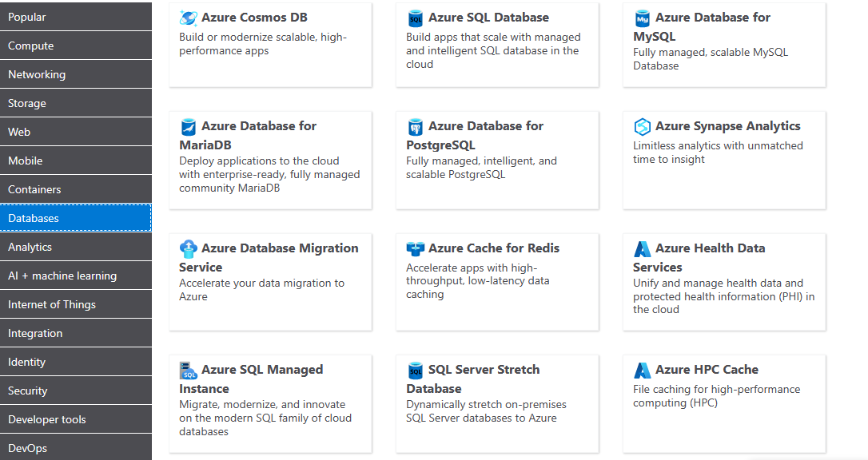Click the Azure Cache for Redis icon
Screen dimensions: 868x460
415,249
